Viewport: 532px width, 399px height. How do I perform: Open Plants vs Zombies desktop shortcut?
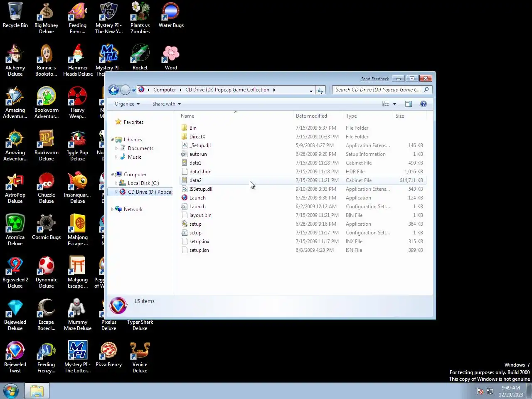tap(140, 18)
